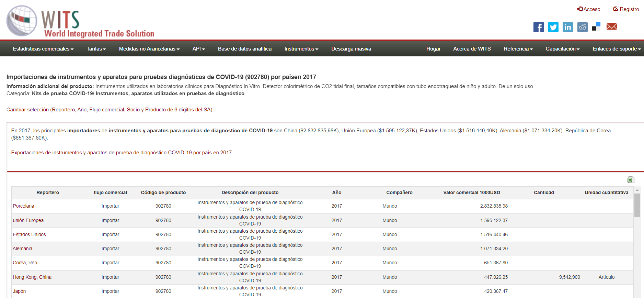This screenshot has width=644, height=298.
Task: Click the WITS globe logo
Action: coord(22,21)
